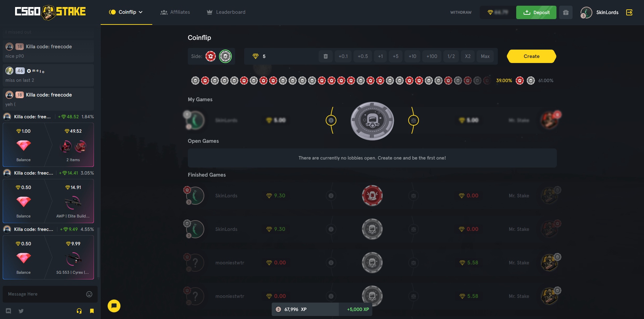Click grey coin in second SkinLords finished game
Viewport: 644px width, 319px height.
pos(372,229)
